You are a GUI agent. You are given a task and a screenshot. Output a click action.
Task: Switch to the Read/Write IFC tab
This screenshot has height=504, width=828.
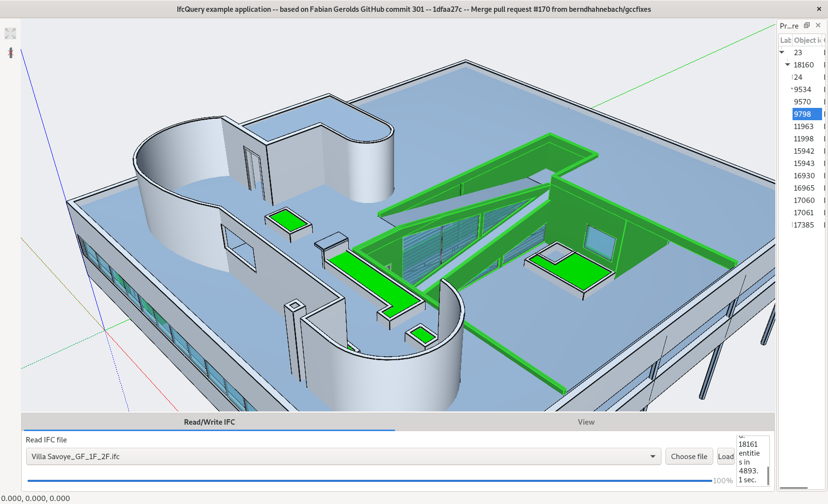tap(209, 422)
